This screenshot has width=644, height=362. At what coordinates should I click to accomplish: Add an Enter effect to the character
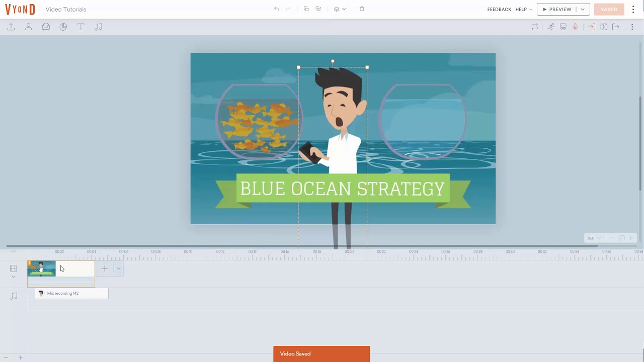[592, 27]
